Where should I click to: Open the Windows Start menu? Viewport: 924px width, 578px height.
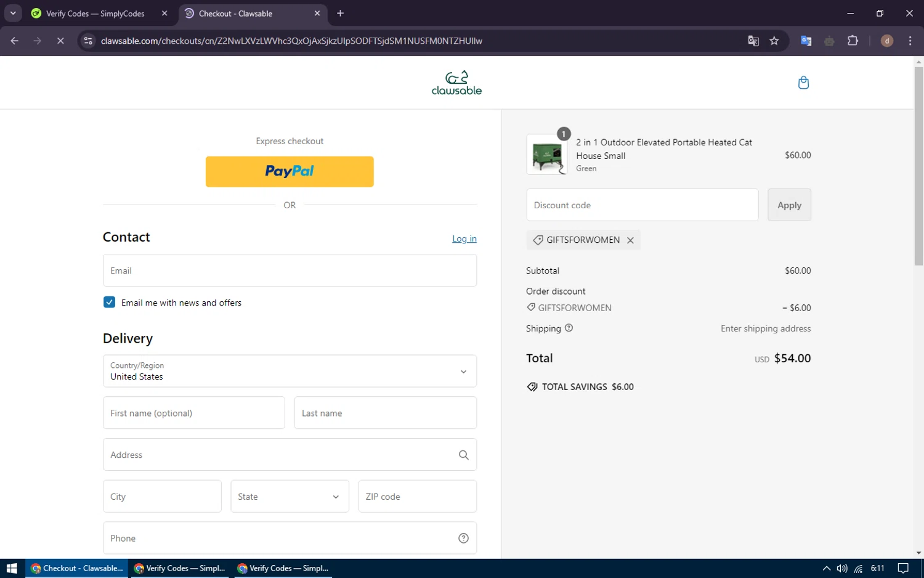pos(12,568)
